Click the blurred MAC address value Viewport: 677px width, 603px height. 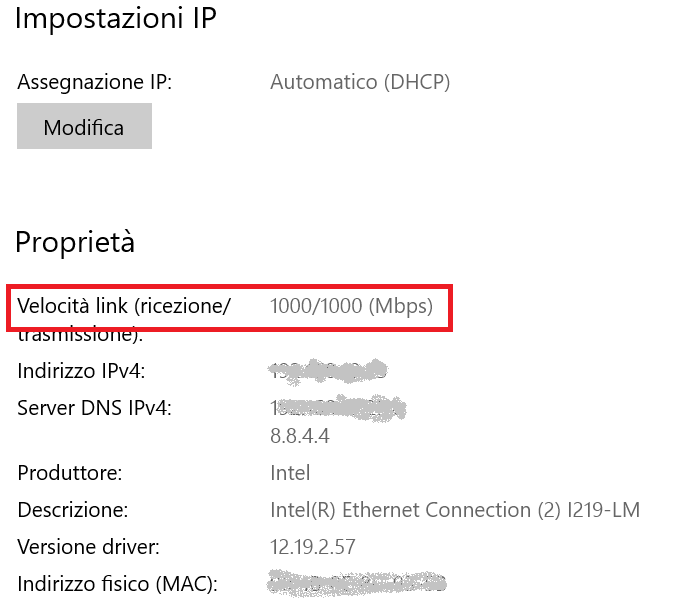(x=357, y=583)
